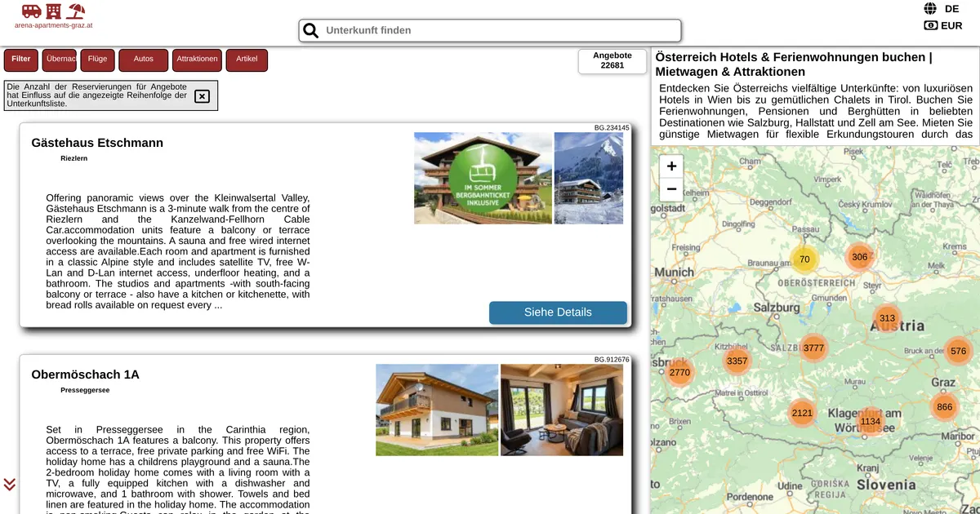Screen dimensions: 980x514
Task: Click the Presseggersee location label
Action: click(x=85, y=390)
